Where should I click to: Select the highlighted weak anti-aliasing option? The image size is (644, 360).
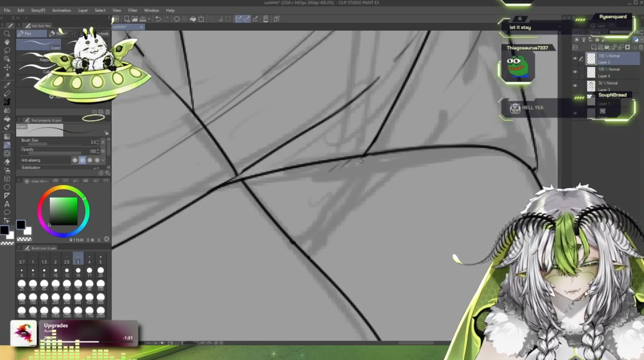(x=82, y=160)
